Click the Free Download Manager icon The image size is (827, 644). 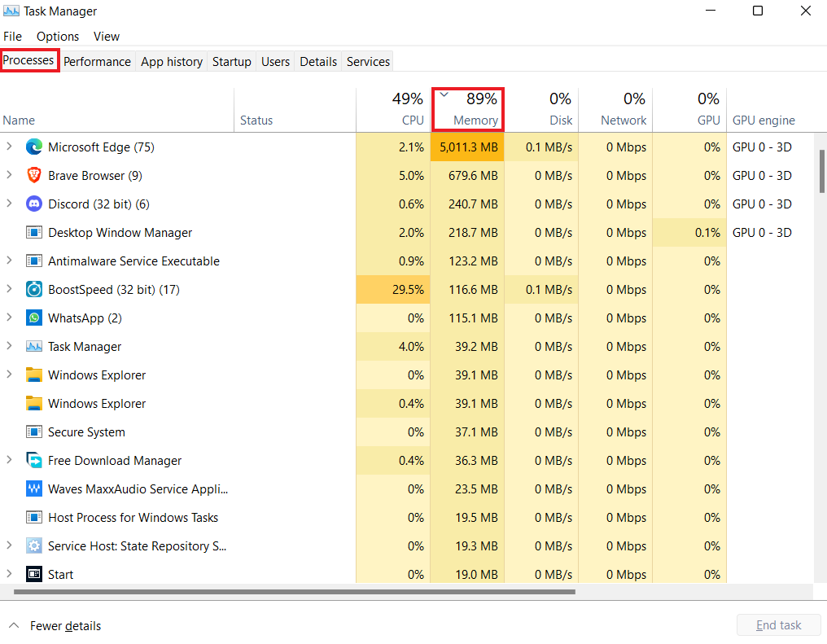click(x=33, y=460)
